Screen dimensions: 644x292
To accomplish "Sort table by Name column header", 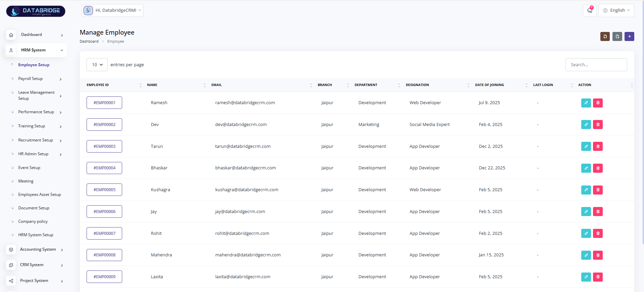I will tap(176, 85).
